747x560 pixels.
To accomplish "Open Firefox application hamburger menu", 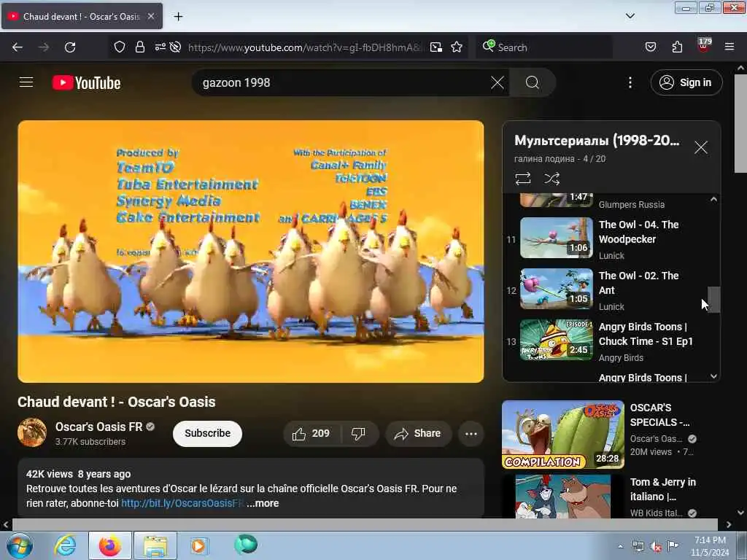I will click(x=729, y=47).
